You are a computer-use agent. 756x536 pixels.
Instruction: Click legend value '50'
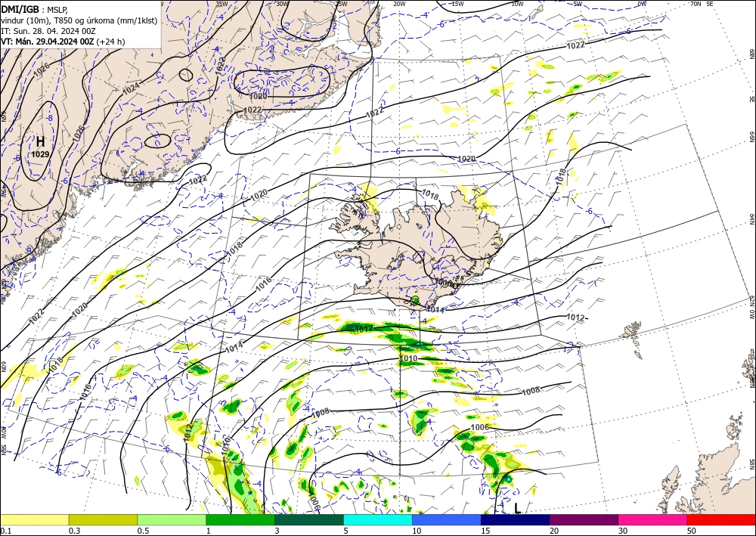[x=692, y=531]
